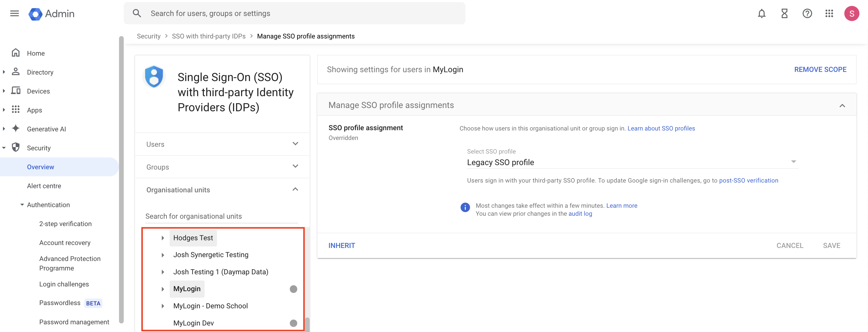Viewport: 868px width, 332px height.
Task: Open Advanced Protection Programme
Action: (70, 263)
